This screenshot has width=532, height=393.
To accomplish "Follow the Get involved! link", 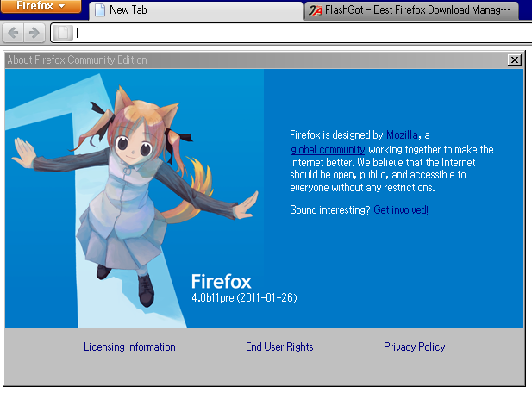I will tap(401, 210).
